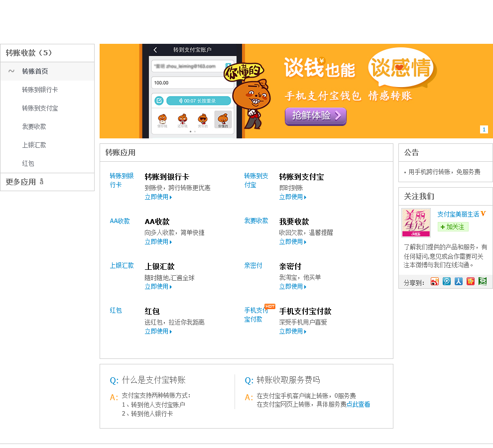493x448 pixels.
Task: Open announcement 用手机跨行转账，免服务费
Action: [x=444, y=172]
